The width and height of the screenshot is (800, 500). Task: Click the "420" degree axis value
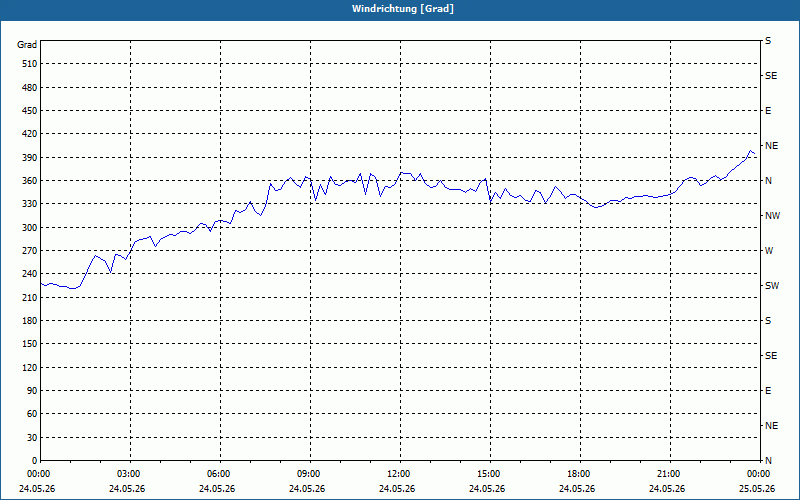30,134
